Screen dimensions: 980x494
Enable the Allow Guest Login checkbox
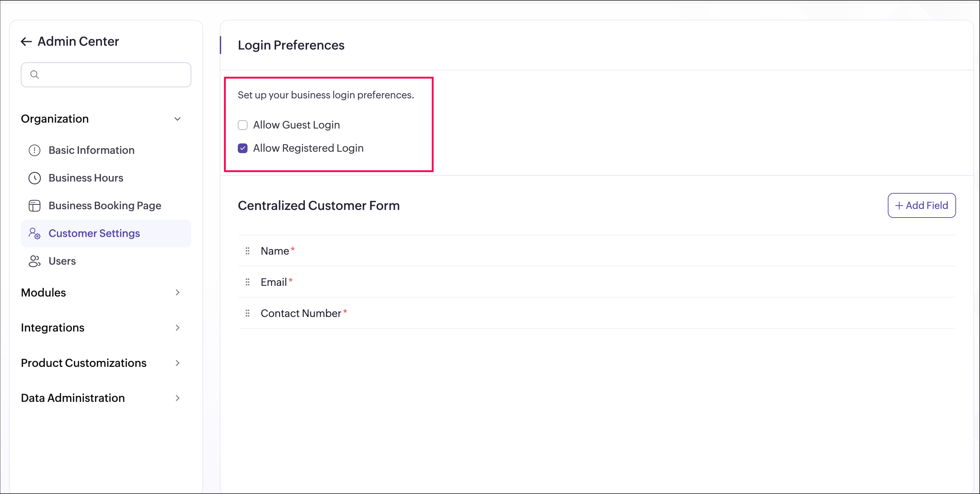coord(243,125)
